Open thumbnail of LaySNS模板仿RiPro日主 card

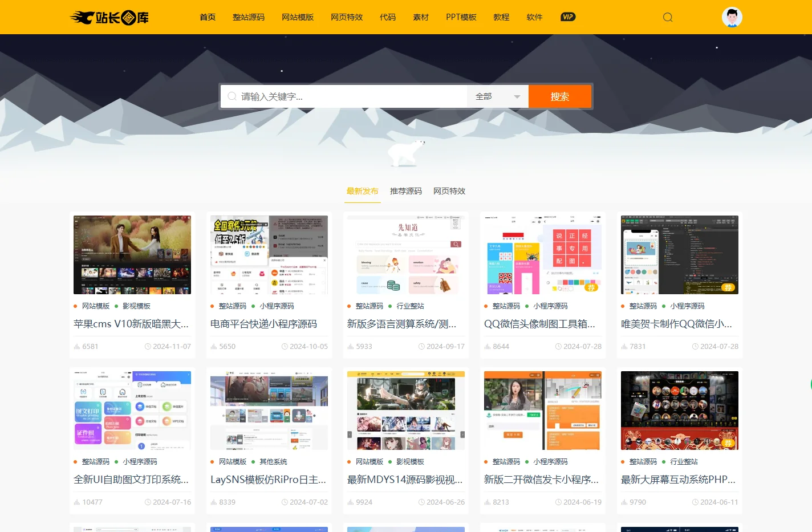coord(269,411)
